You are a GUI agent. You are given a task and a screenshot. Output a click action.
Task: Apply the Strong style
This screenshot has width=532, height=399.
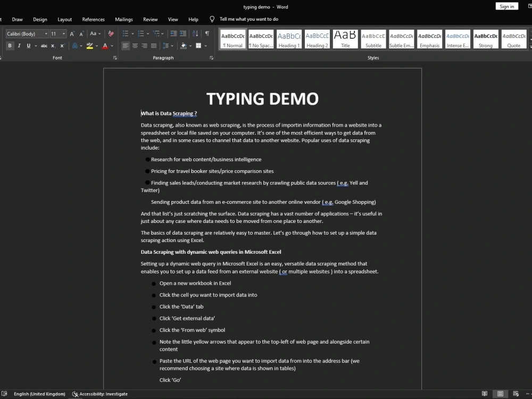[486, 39]
